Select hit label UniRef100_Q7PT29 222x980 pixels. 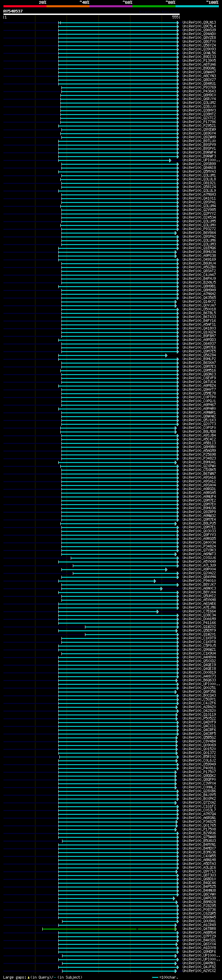coord(199,936)
